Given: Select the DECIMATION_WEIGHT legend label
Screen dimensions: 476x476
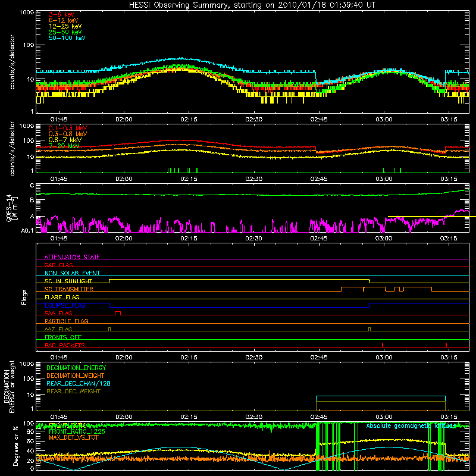Looking at the screenshot, I should pyautogui.click(x=76, y=375).
